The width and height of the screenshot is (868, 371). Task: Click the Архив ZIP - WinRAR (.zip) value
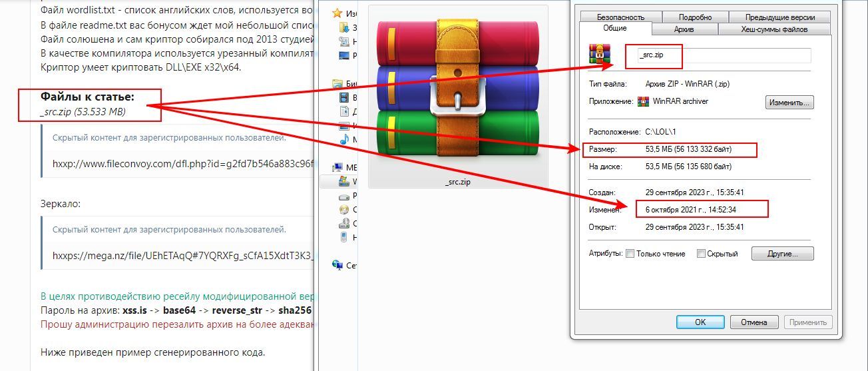pyautogui.click(x=688, y=85)
